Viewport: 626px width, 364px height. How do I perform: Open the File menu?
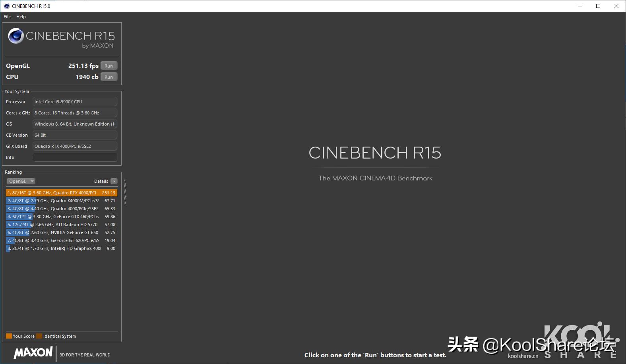(x=7, y=17)
